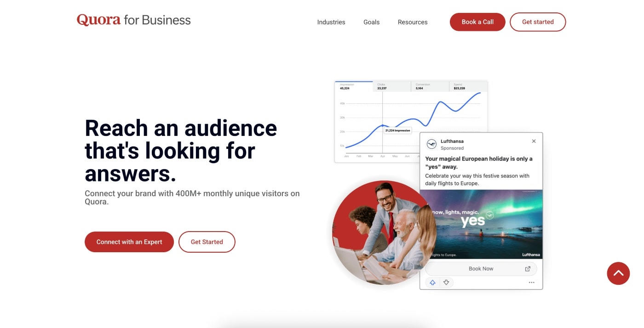
Task: Click the Lufthansa crane logo avatar
Action: (431, 144)
